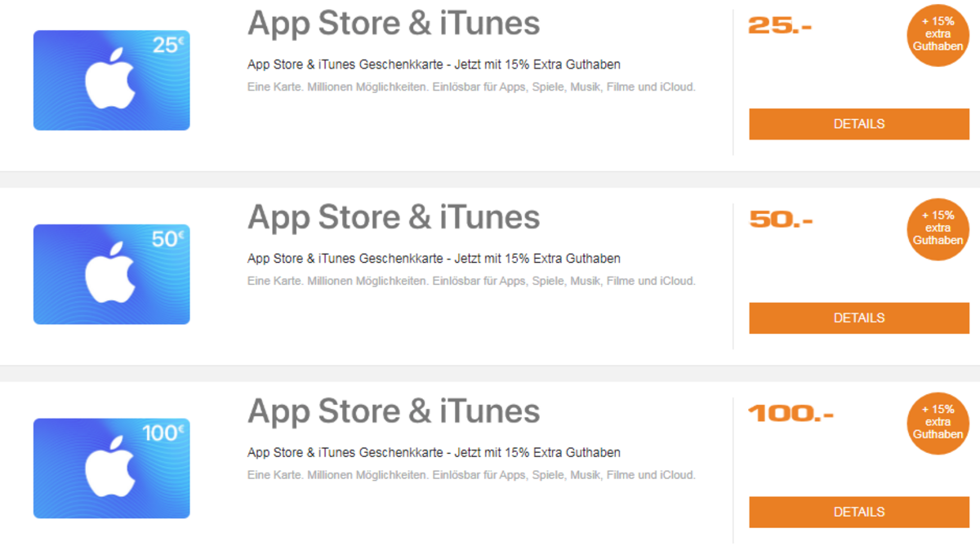Open DETAILS for the 25€ gift card

coord(859,124)
